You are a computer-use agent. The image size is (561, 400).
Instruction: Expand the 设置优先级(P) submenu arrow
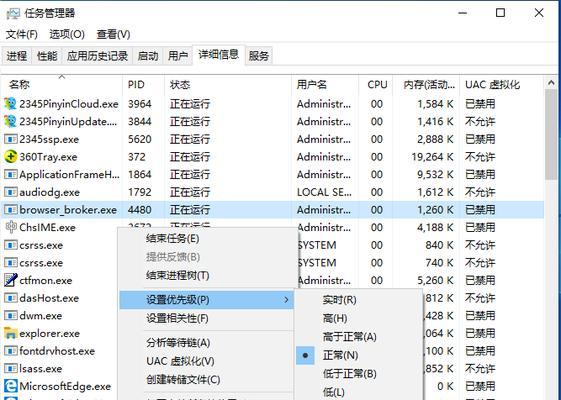[x=286, y=300]
